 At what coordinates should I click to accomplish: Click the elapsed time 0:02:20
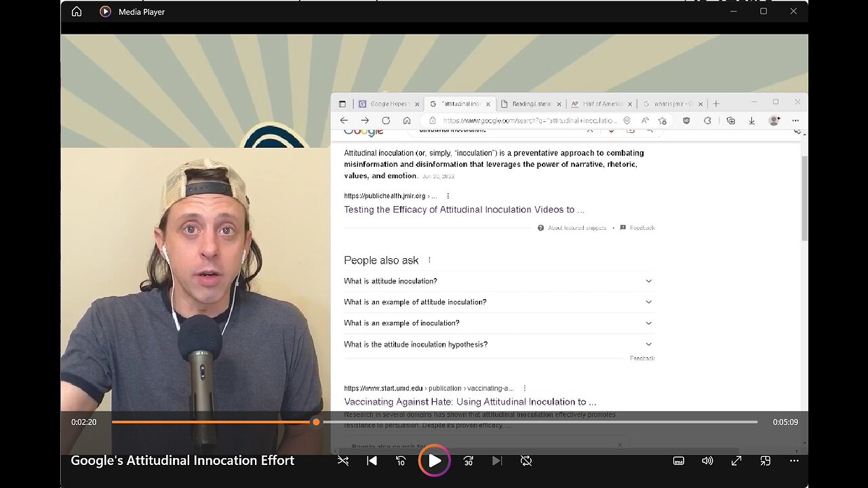[84, 422]
